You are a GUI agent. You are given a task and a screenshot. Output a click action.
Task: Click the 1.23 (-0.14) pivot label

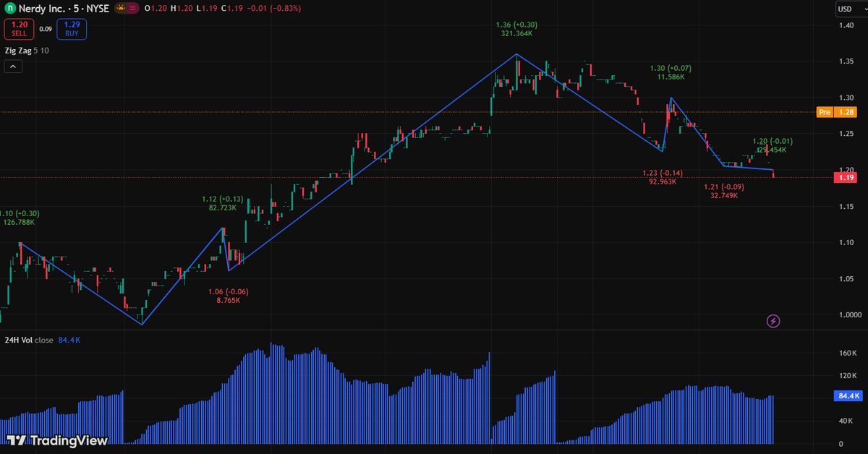663,173
